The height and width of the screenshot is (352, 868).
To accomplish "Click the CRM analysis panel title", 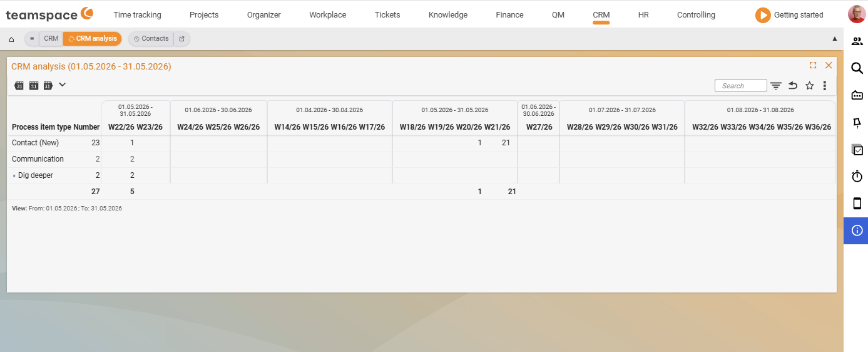I will [x=91, y=66].
